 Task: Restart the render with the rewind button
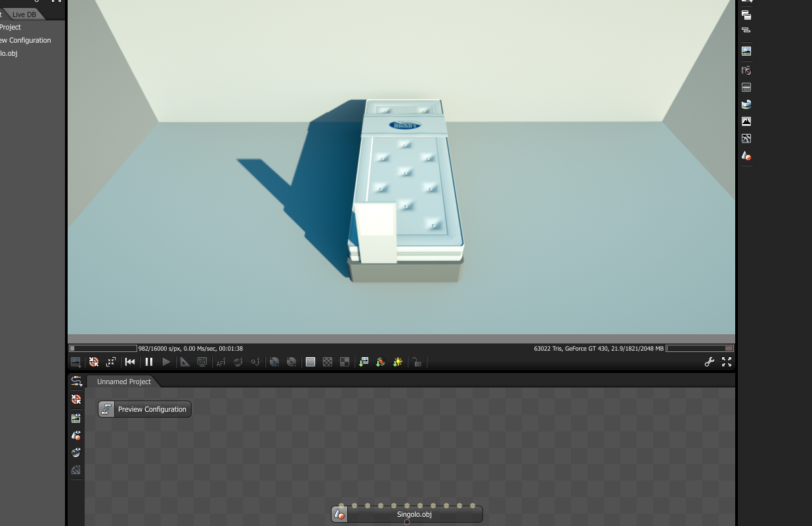click(130, 362)
